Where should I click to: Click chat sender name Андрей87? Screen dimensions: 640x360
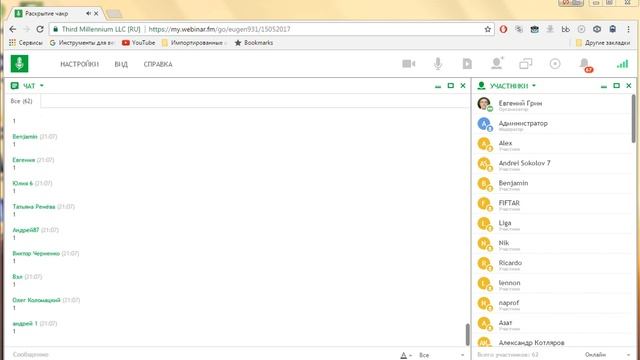[x=26, y=230]
